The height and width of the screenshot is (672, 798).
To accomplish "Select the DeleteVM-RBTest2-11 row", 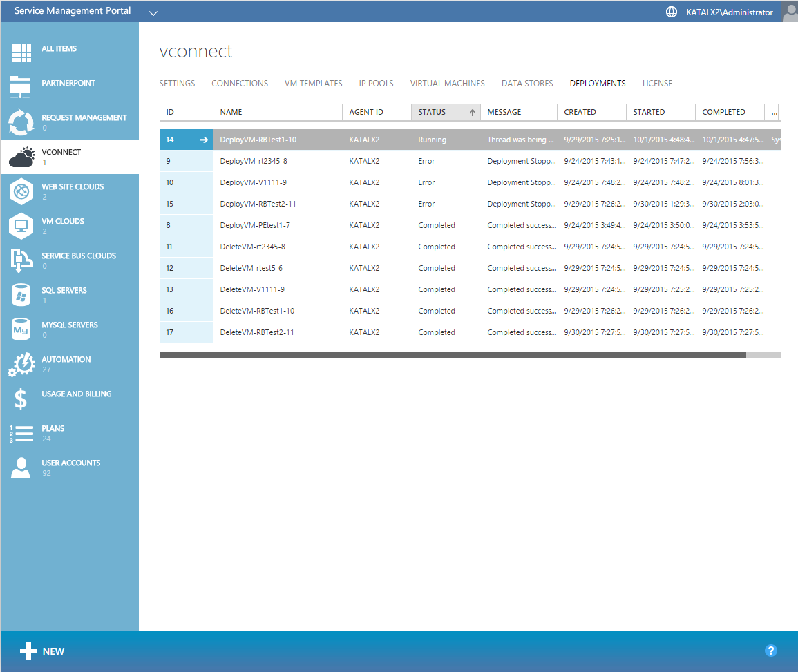I will point(471,332).
